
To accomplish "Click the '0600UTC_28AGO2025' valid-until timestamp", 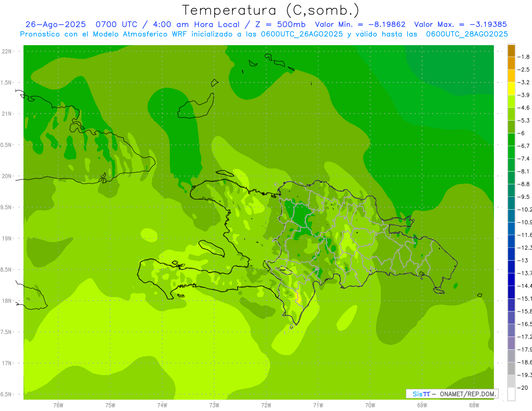I will pos(467,34).
